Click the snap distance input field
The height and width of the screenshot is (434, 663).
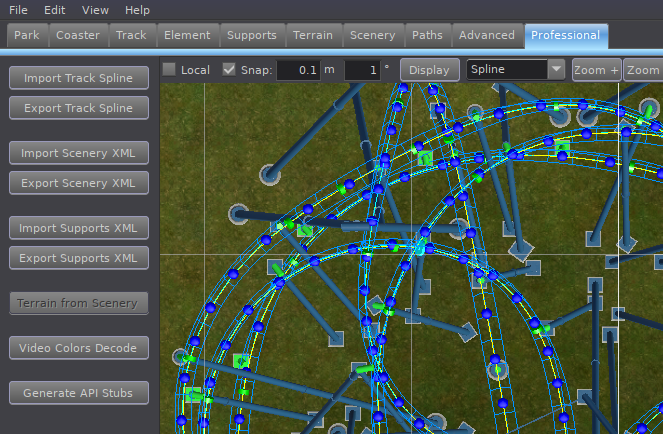(x=297, y=70)
